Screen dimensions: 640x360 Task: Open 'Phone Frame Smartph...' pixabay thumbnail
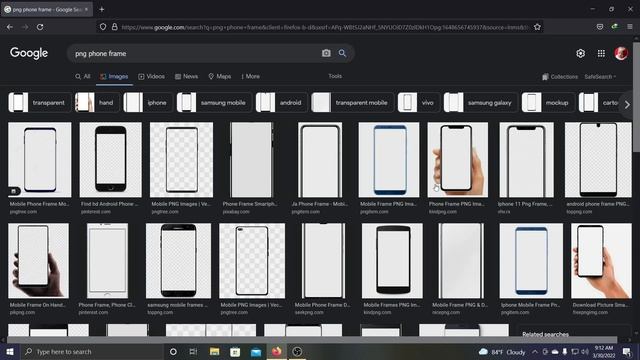tap(251, 160)
